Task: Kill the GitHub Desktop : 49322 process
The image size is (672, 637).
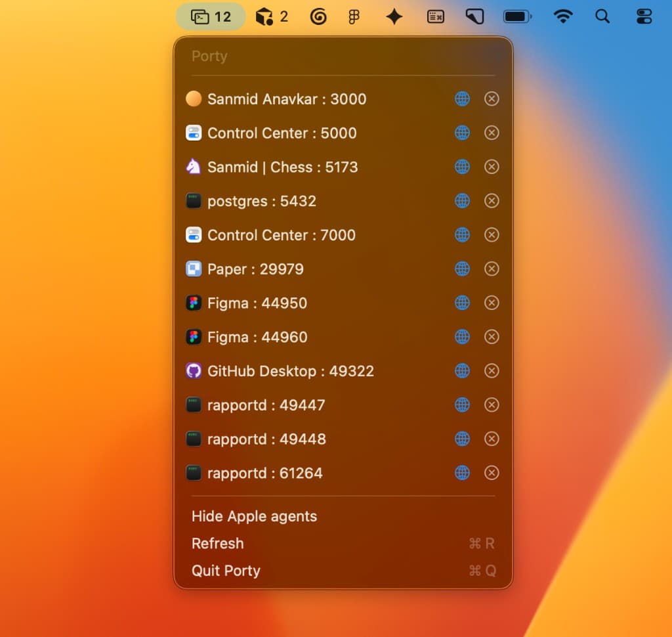Action: [x=491, y=370]
